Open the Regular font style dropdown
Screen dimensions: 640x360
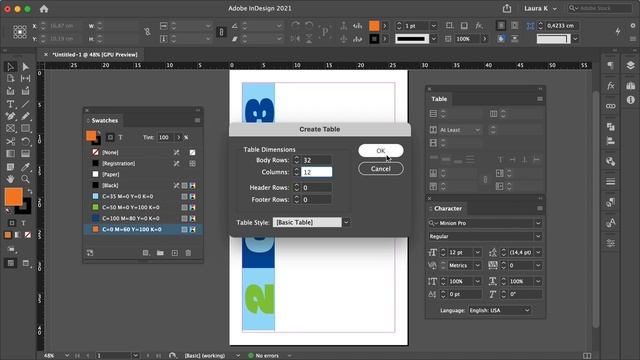[538, 236]
